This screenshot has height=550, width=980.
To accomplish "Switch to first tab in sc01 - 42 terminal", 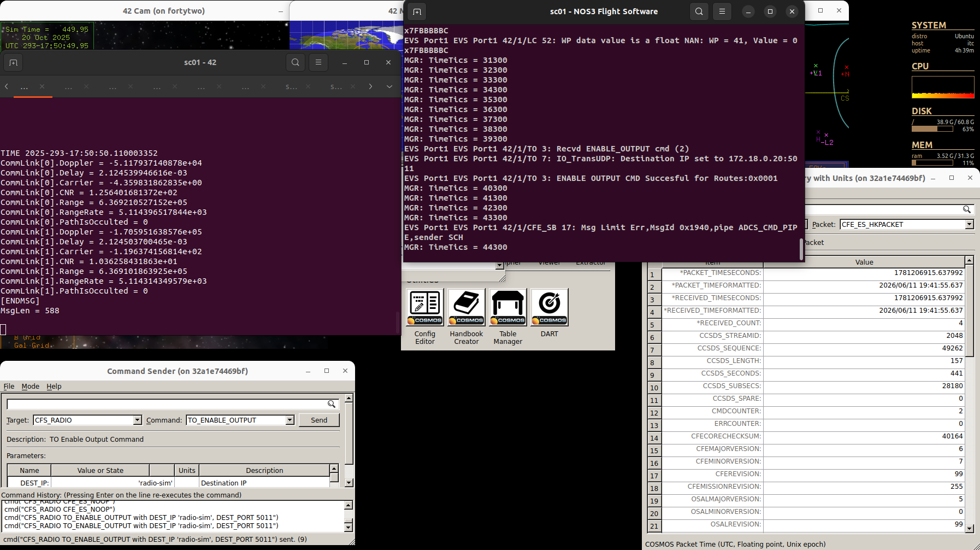I will (x=25, y=86).
